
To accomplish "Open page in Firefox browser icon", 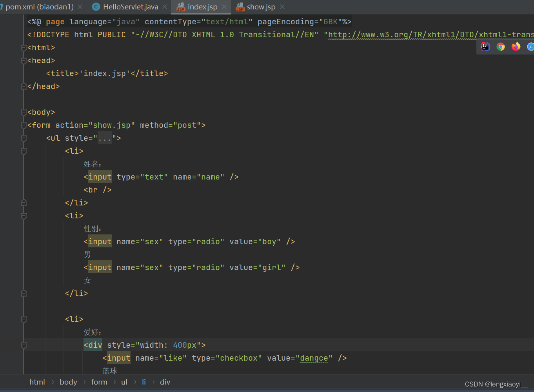I will pyautogui.click(x=516, y=47).
